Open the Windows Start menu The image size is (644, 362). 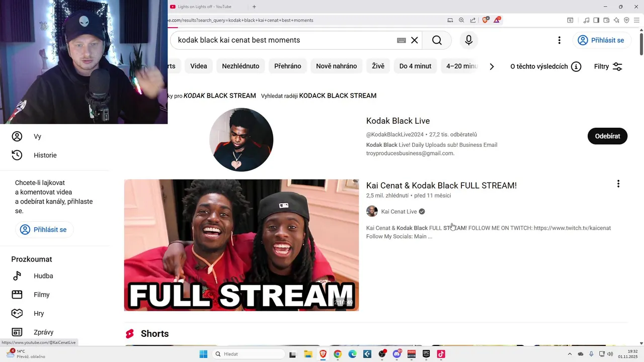pyautogui.click(x=203, y=354)
